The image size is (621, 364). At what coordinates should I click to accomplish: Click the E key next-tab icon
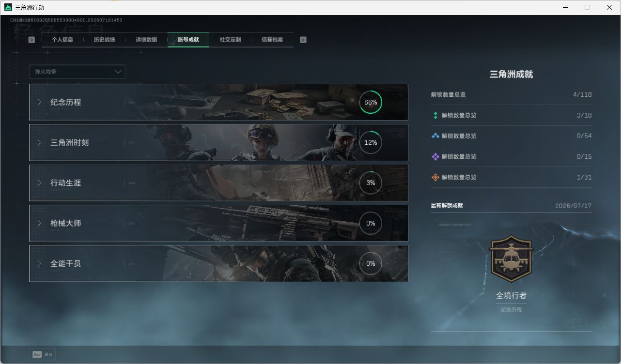click(x=303, y=40)
